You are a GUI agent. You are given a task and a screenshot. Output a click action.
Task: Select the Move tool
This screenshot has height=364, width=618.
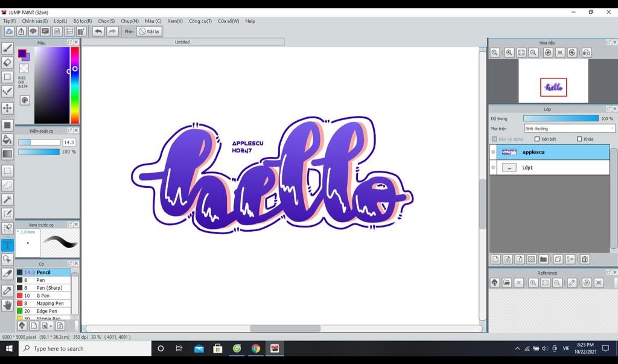[7, 108]
